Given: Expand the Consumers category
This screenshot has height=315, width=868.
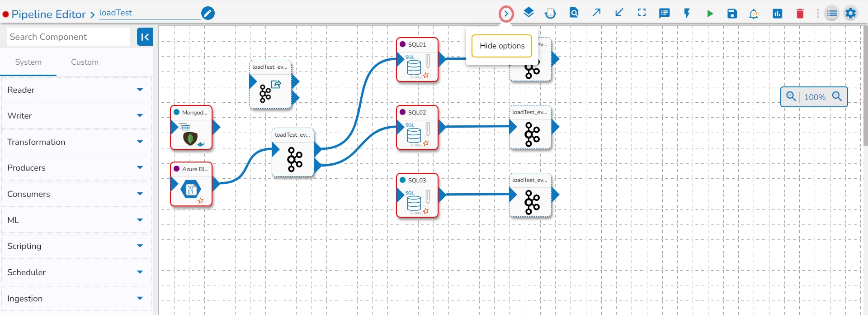Looking at the screenshot, I should (x=76, y=194).
